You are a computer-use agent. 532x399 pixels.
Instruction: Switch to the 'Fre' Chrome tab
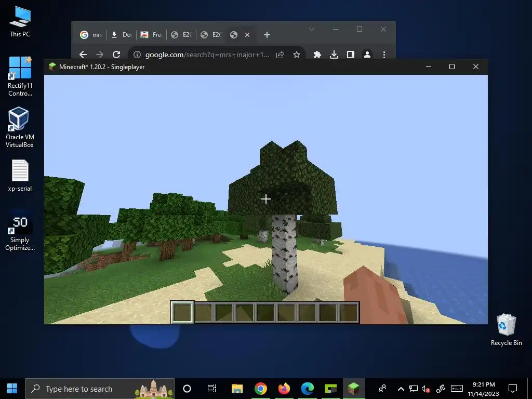[x=151, y=35]
